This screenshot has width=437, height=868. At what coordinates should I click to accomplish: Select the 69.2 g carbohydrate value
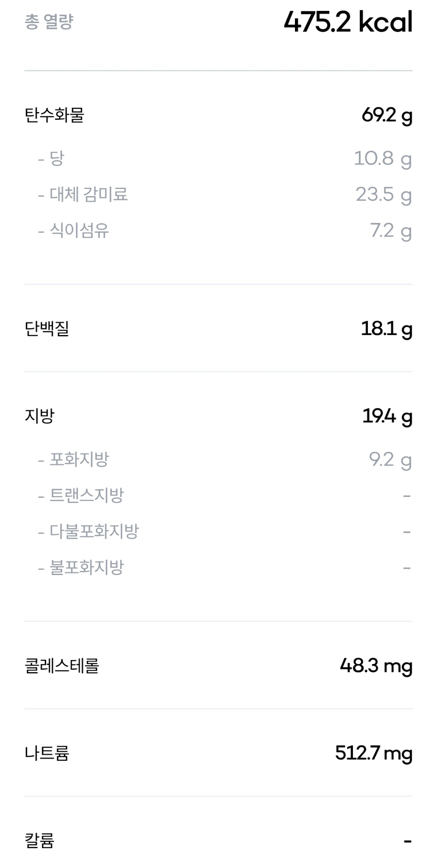[x=387, y=115]
